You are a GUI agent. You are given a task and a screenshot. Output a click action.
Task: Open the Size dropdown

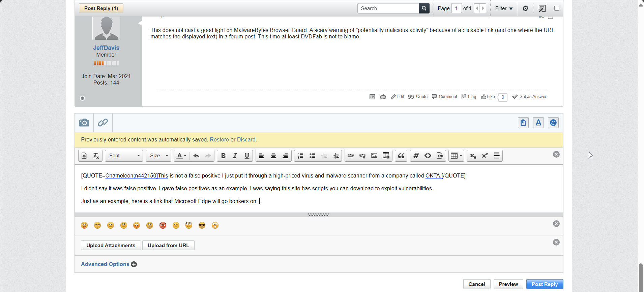tap(158, 156)
